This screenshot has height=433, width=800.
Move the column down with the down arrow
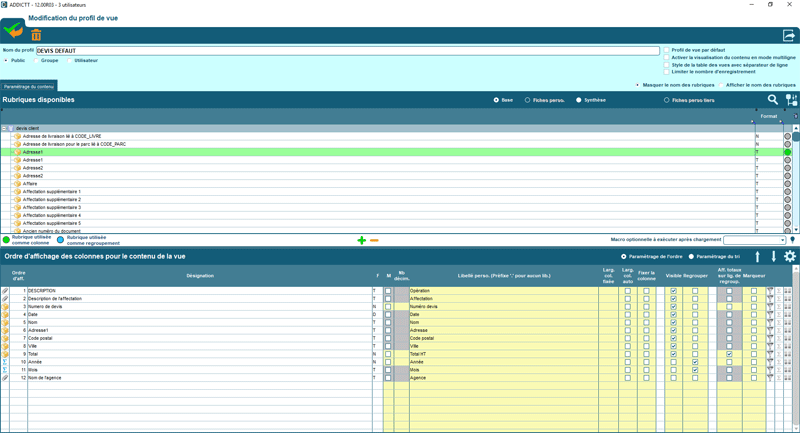(773, 257)
